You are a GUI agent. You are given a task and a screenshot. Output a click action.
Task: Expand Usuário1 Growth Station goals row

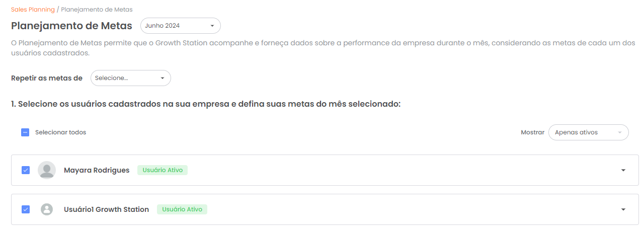tap(623, 209)
